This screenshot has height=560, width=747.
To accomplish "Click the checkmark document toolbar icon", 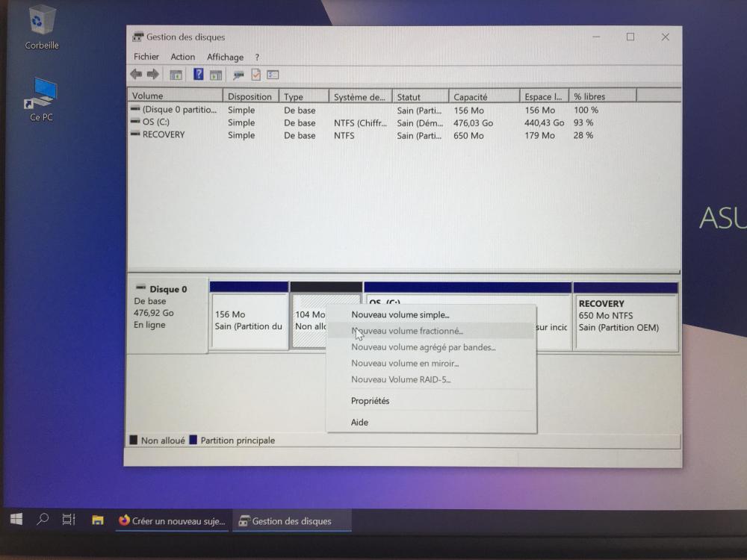I will coord(255,75).
